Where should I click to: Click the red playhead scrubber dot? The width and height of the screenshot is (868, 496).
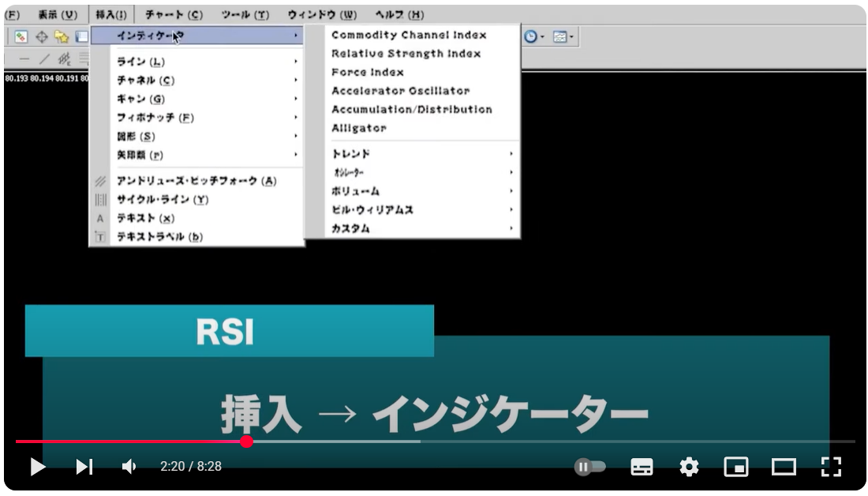click(247, 442)
